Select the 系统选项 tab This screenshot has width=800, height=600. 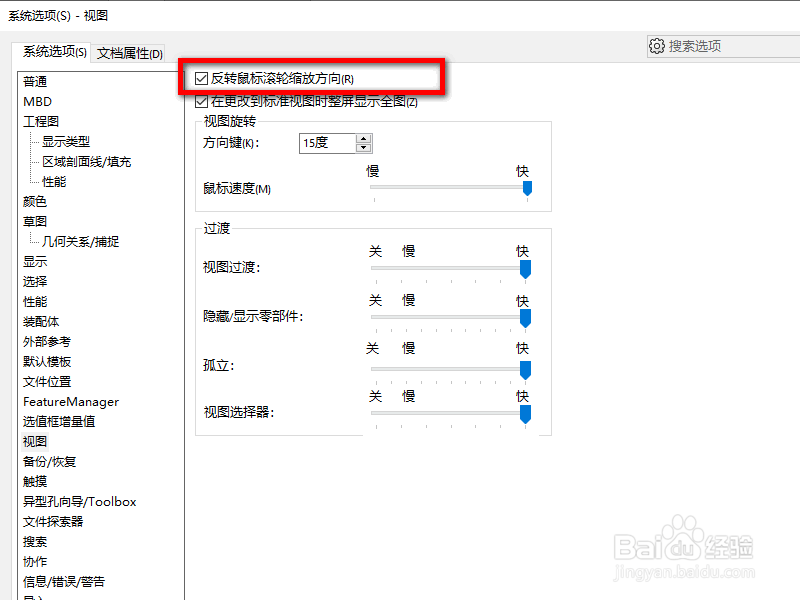(x=52, y=51)
